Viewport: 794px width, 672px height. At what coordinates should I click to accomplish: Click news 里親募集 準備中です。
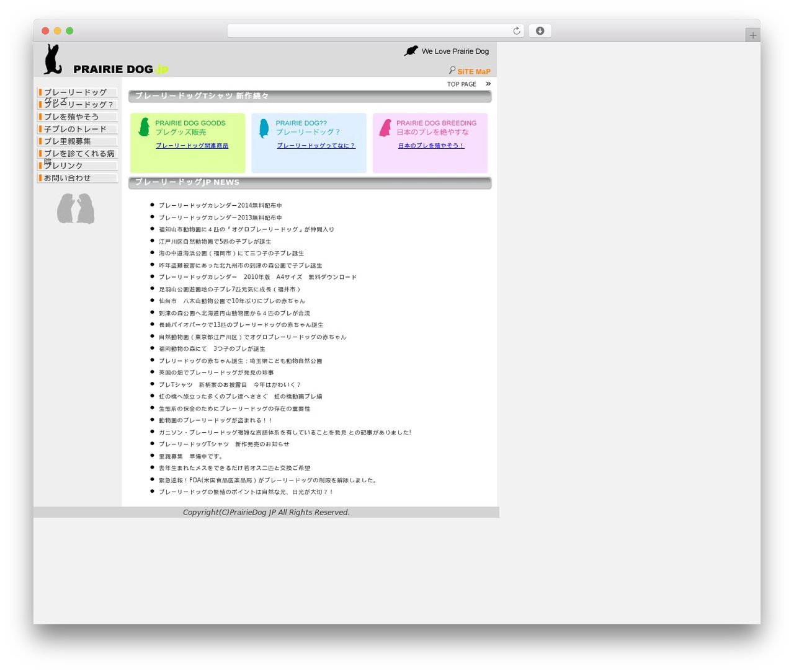191,456
